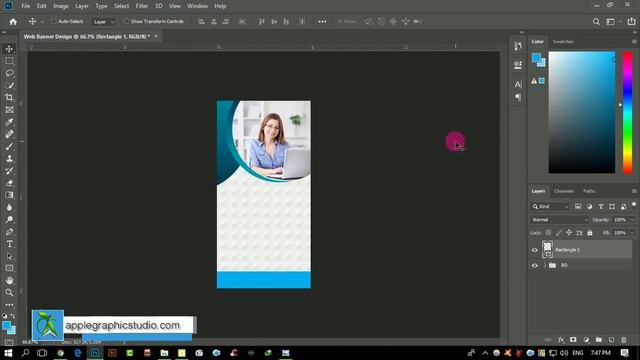Open the File menu
Image resolution: width=640 pixels, height=360 pixels.
26,6
